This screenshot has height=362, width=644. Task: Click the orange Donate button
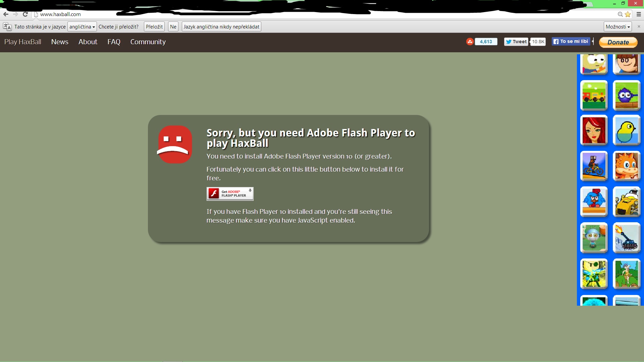618,42
